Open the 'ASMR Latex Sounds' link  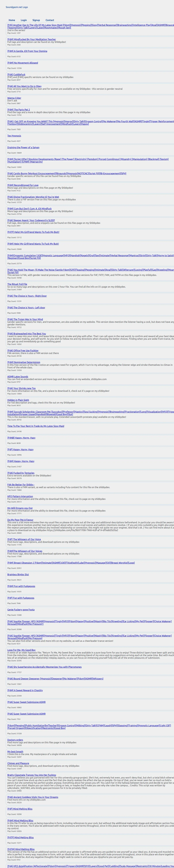(18, 376)
